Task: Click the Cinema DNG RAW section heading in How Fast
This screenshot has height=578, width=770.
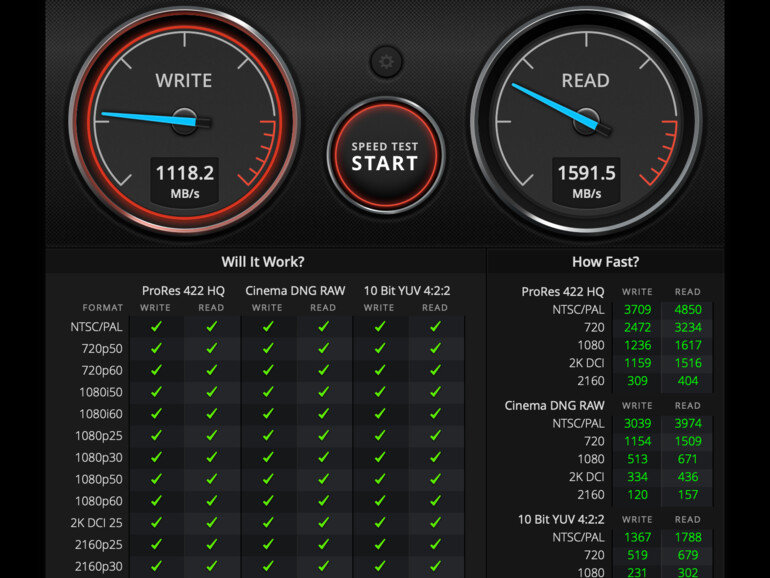Action: point(554,406)
